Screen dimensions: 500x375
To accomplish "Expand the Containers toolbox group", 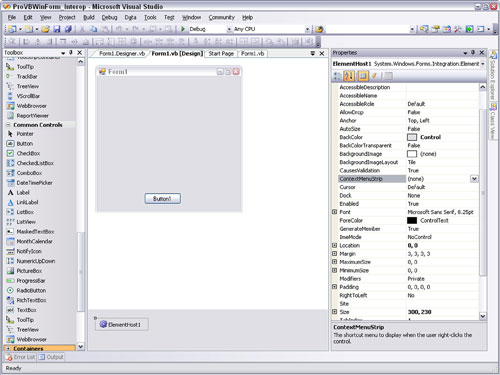I will (x=8, y=348).
